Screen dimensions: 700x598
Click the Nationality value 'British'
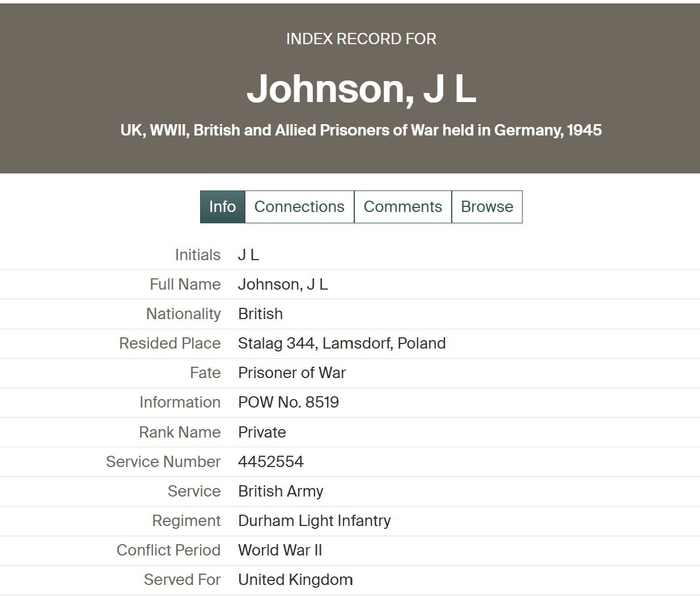tap(260, 314)
